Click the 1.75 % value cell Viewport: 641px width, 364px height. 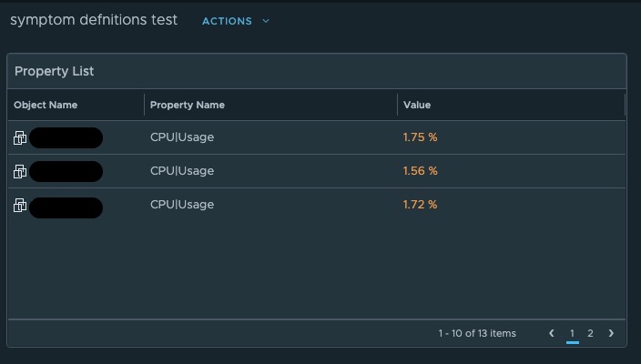pyautogui.click(x=420, y=137)
